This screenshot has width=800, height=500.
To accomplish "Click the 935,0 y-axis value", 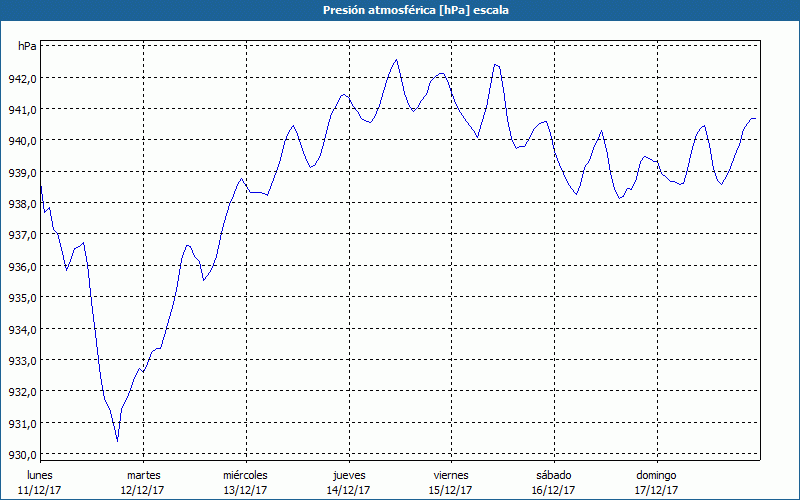I will (24, 298).
